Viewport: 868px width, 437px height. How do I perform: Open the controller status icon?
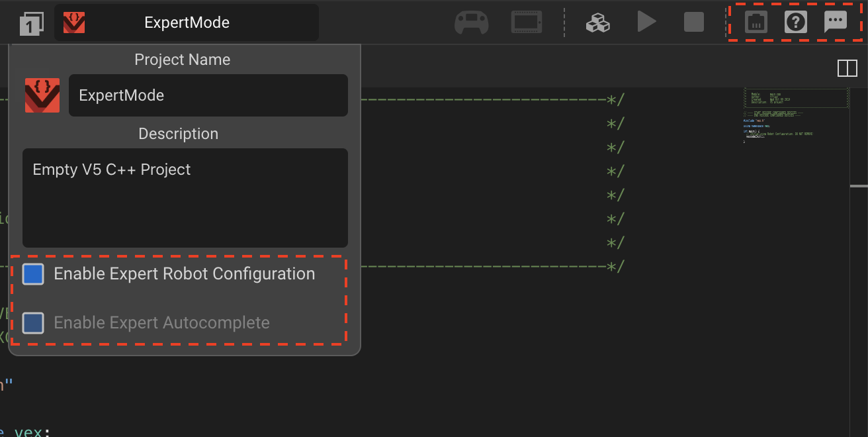(472, 23)
